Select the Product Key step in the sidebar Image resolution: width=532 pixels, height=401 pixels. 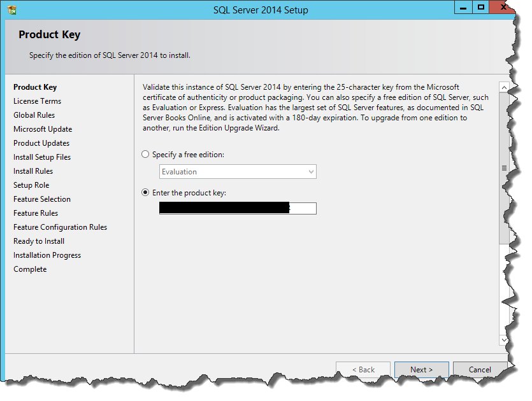[x=35, y=87]
